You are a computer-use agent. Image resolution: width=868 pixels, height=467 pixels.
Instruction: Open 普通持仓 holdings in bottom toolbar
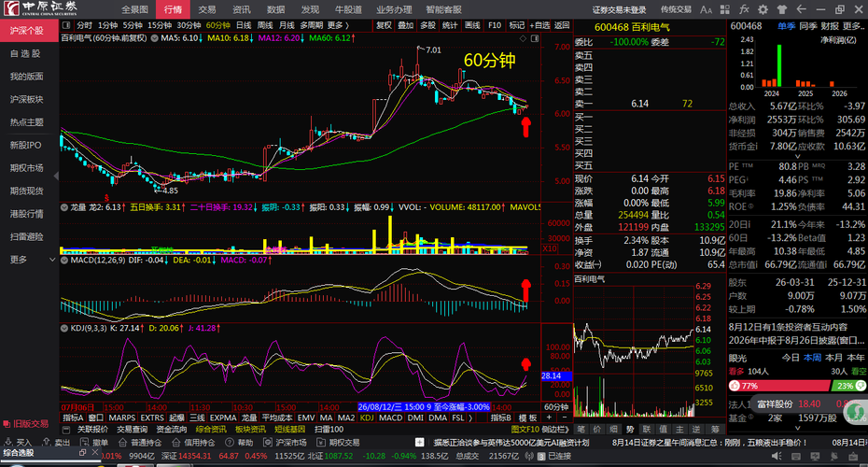point(139,442)
